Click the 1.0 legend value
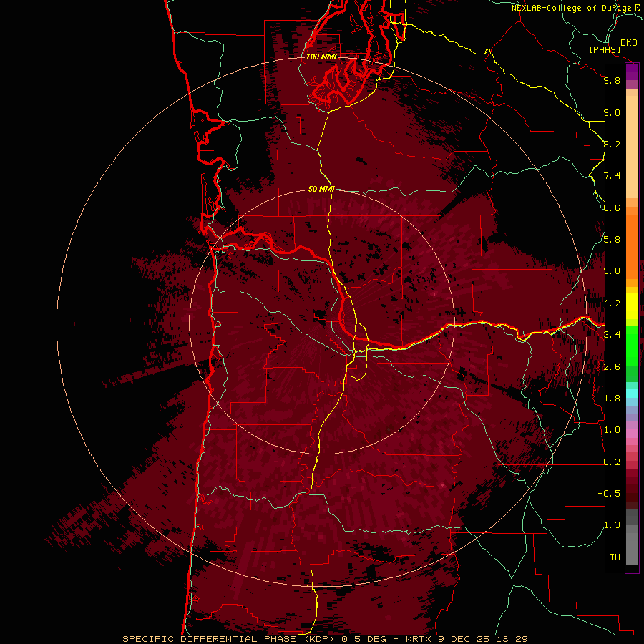This screenshot has height=644, width=644. click(x=612, y=430)
